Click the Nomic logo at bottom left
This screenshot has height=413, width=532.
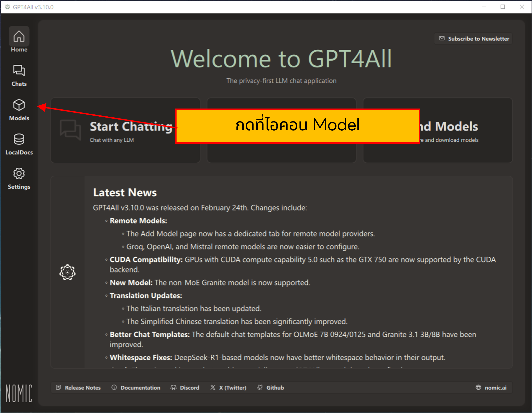click(x=19, y=393)
